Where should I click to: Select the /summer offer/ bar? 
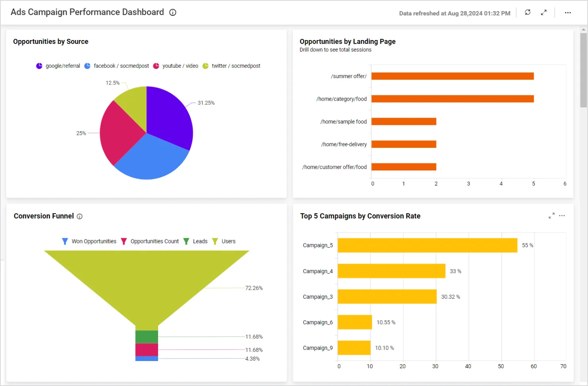(452, 76)
